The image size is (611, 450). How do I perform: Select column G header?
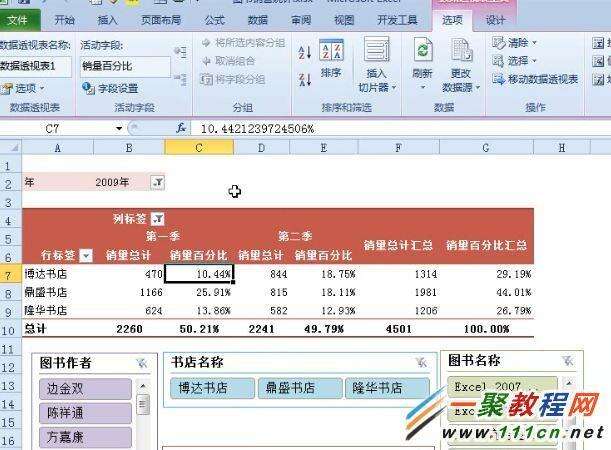(486, 148)
